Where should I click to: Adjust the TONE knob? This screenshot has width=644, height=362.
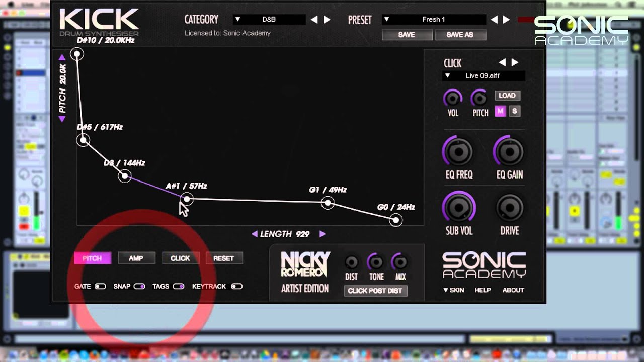pos(376,262)
